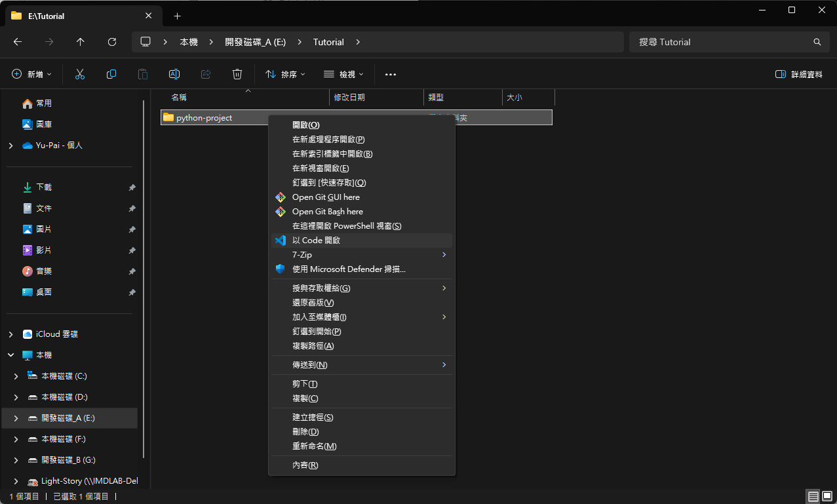This screenshot has height=504, width=837.
Task: Click the 新增 button in the toolbar
Action: click(x=31, y=74)
